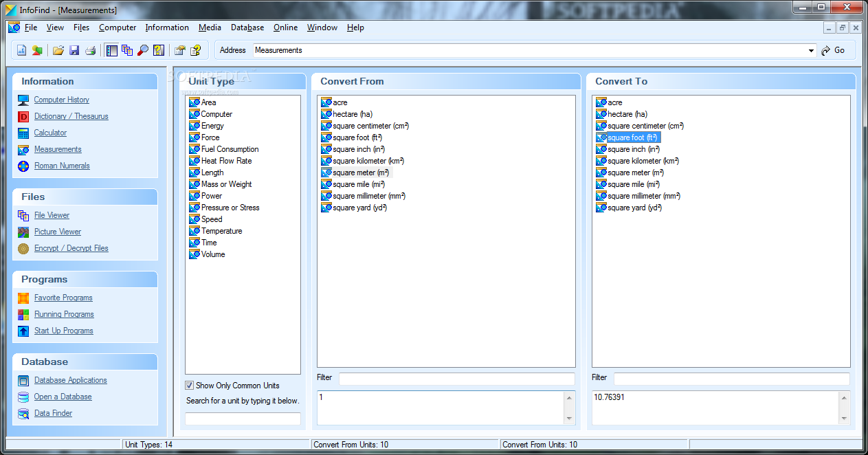868x455 pixels.
Task: Click down arrow of Convert From value scrollbar
Action: click(x=569, y=418)
